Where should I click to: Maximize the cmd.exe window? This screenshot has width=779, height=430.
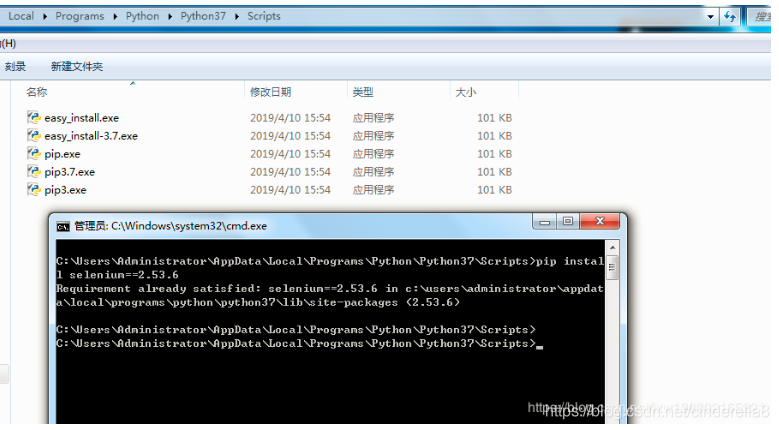click(x=568, y=221)
